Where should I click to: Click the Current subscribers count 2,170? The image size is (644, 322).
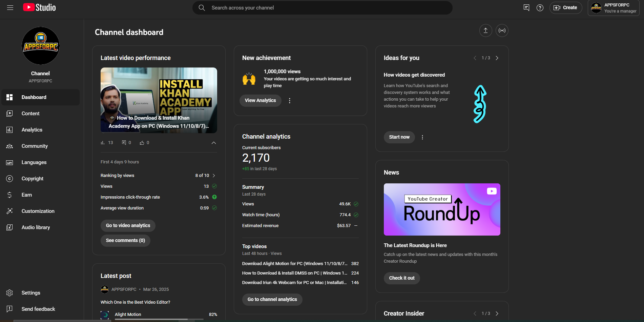[x=256, y=158]
